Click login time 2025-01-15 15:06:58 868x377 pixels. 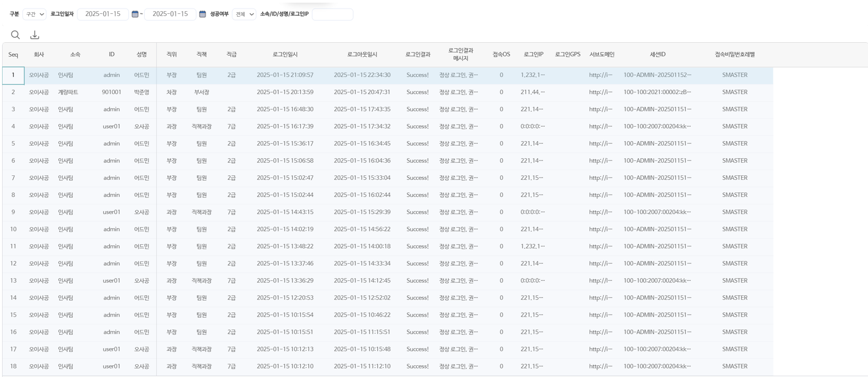285,161
